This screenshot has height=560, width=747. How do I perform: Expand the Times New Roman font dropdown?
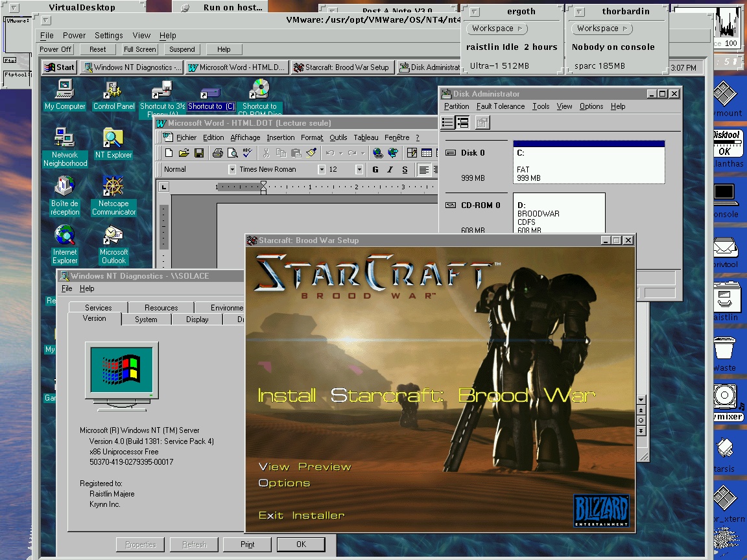[322, 170]
